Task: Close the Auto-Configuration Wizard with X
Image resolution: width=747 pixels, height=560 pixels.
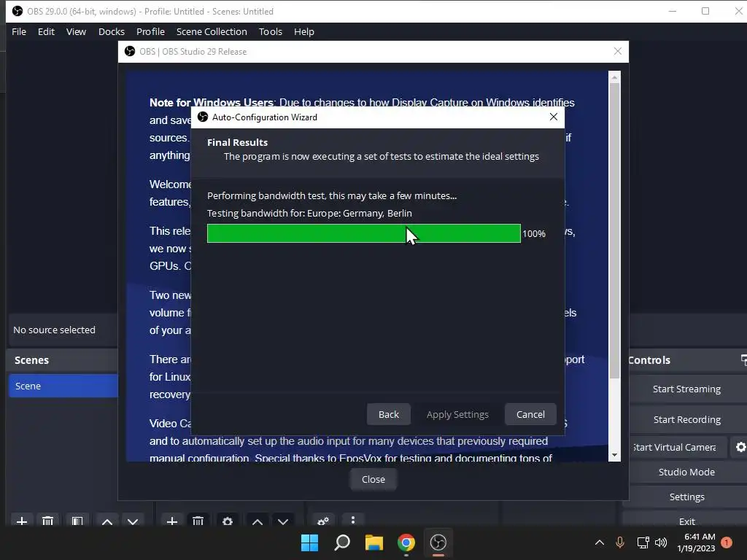Action: pyautogui.click(x=553, y=117)
